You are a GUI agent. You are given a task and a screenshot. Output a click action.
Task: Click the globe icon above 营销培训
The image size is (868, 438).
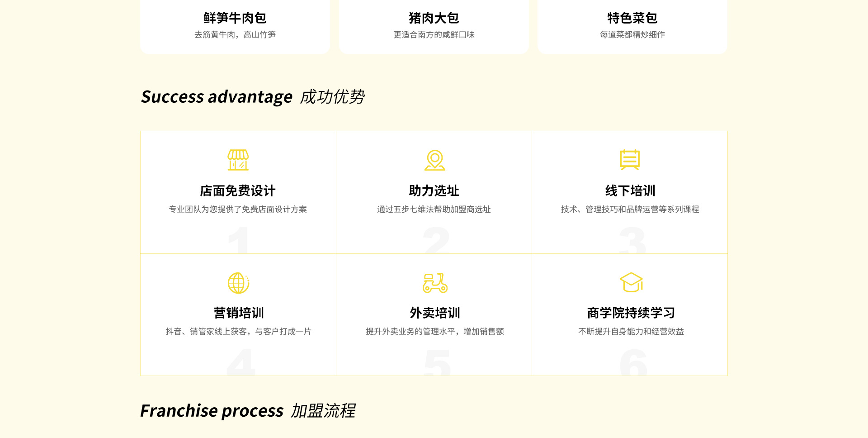tap(238, 283)
